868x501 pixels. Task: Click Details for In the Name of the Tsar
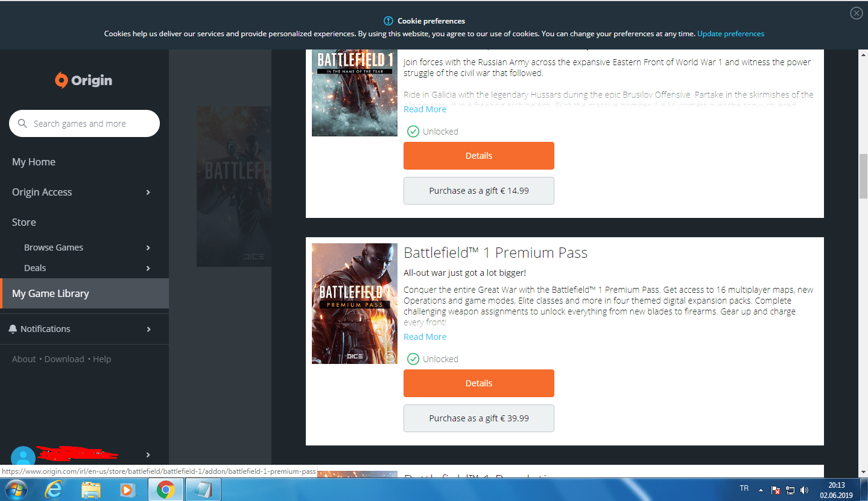(479, 156)
